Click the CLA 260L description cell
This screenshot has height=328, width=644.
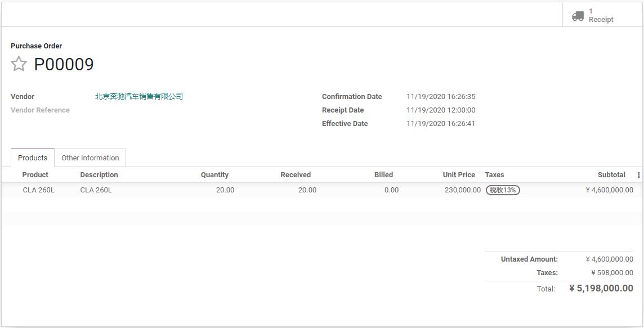[x=96, y=190]
